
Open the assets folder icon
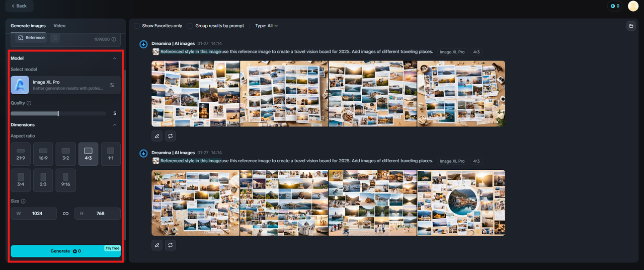(x=630, y=26)
